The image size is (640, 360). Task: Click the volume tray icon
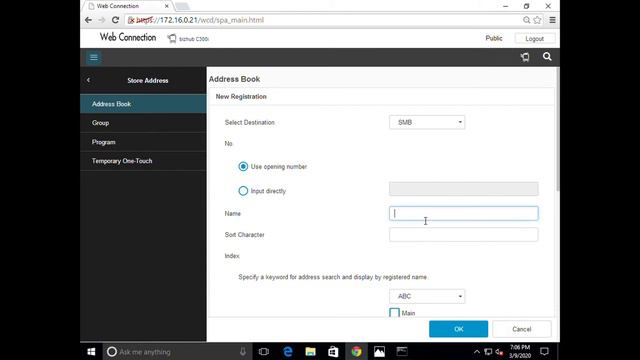point(499,351)
